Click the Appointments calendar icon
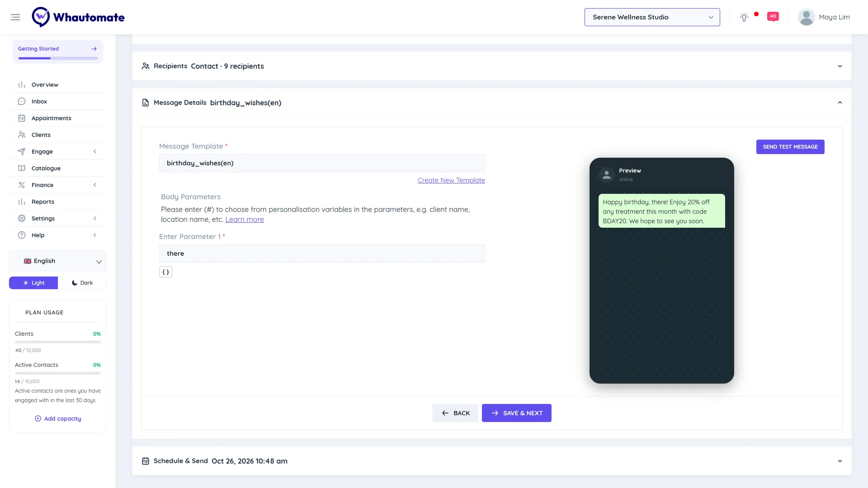The height and width of the screenshot is (488, 868). [22, 118]
